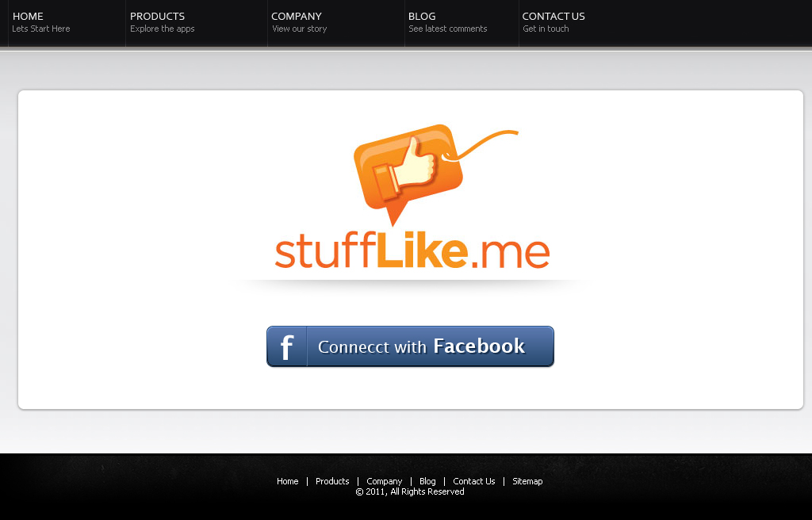Open the HOME navigation menu item
The height and width of the screenshot is (520, 812).
click(28, 16)
